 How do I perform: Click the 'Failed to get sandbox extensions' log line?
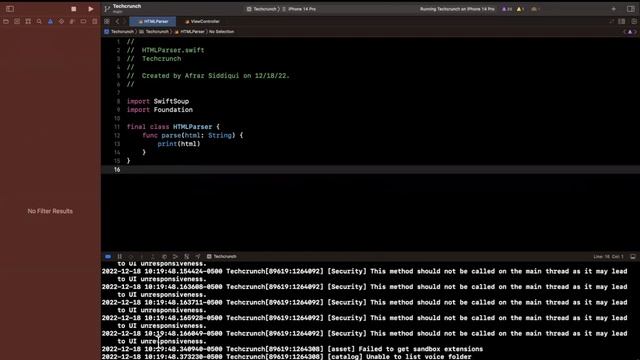292,349
